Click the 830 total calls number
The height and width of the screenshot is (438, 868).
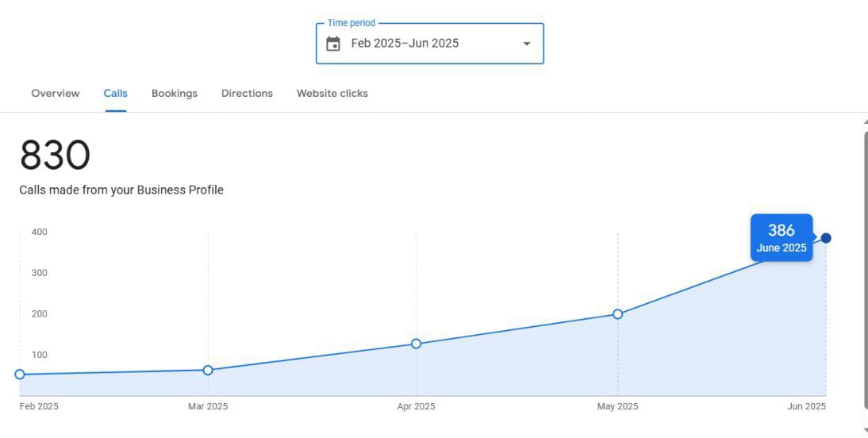[x=55, y=156]
